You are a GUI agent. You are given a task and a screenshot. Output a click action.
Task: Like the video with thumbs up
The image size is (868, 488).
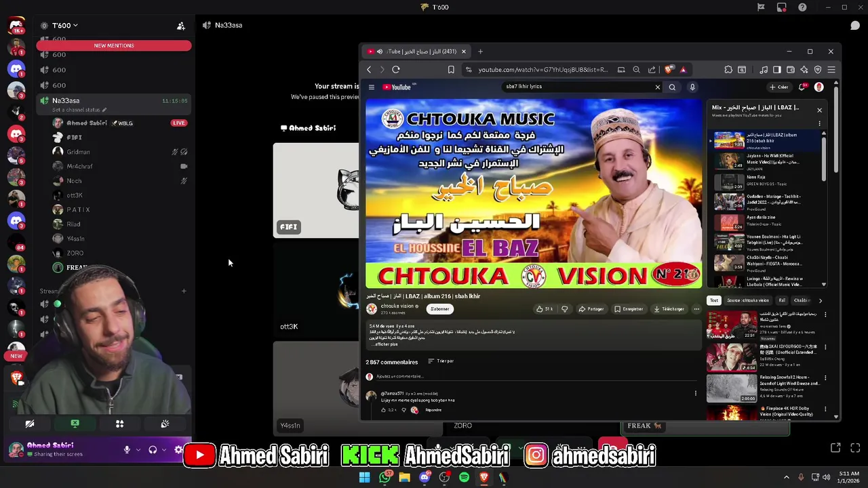pyautogui.click(x=545, y=309)
